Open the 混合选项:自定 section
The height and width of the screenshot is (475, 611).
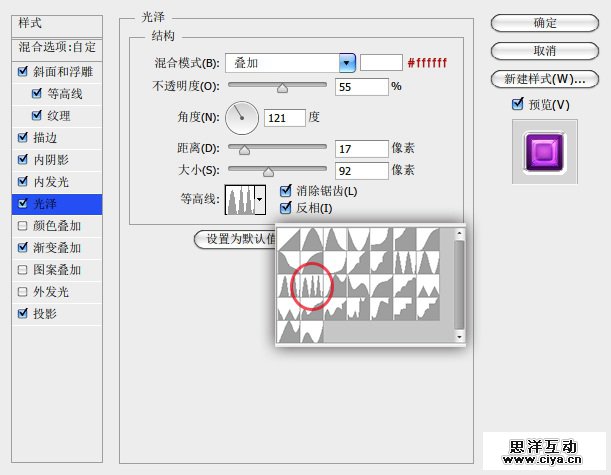(57, 49)
